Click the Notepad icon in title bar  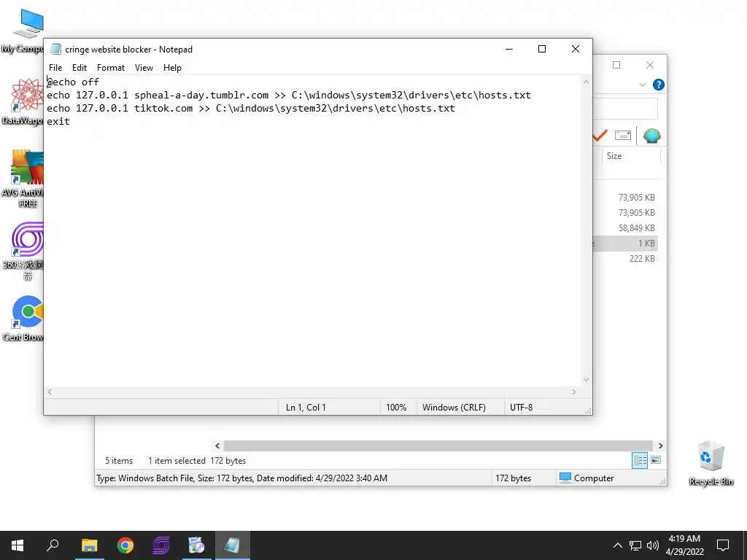point(55,49)
